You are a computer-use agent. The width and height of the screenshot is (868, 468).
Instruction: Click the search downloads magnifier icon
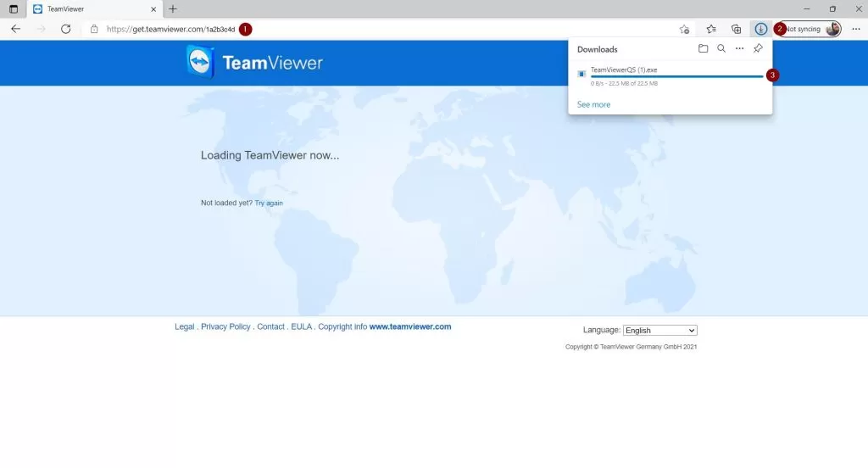click(721, 49)
